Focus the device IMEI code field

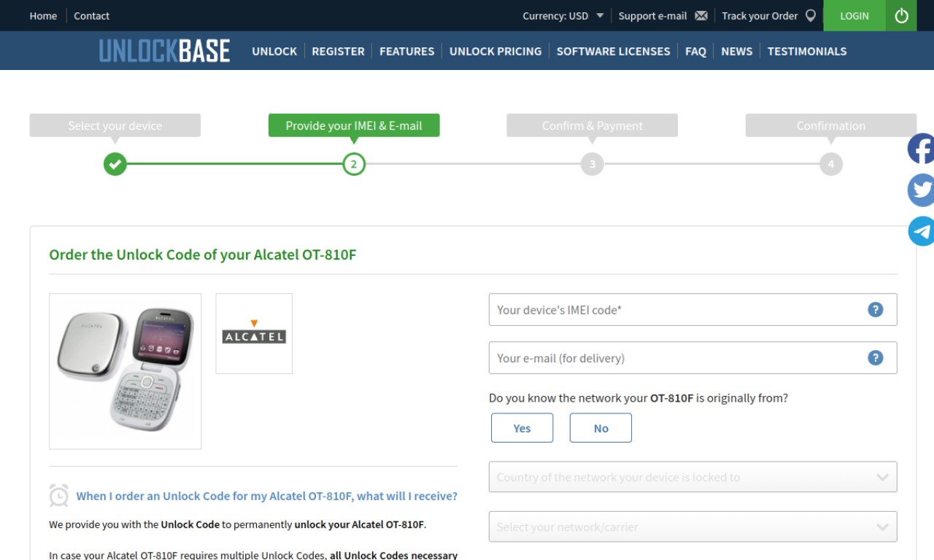692,310
